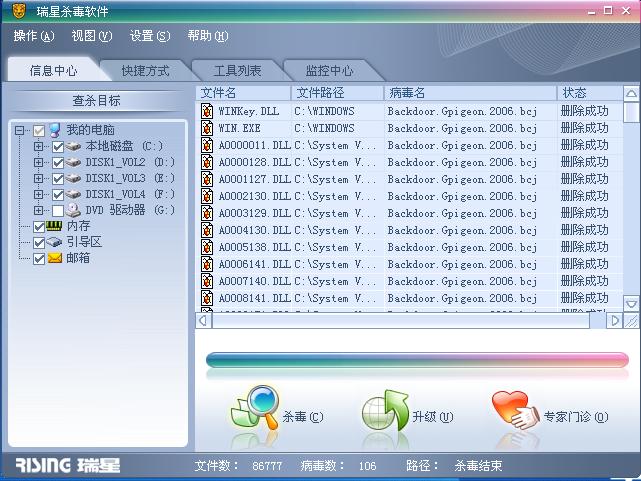Uncheck 本地磁盘 (C:) checkbox

coord(58,147)
